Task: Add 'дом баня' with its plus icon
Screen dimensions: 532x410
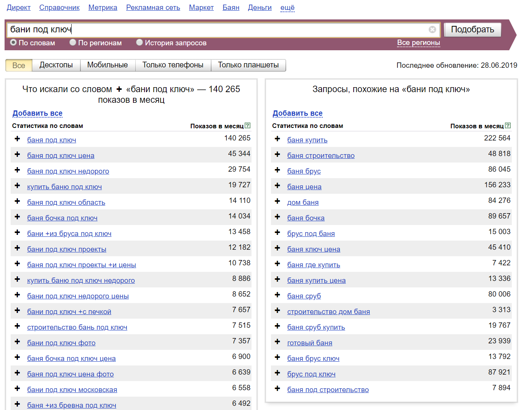Action: pos(277,201)
